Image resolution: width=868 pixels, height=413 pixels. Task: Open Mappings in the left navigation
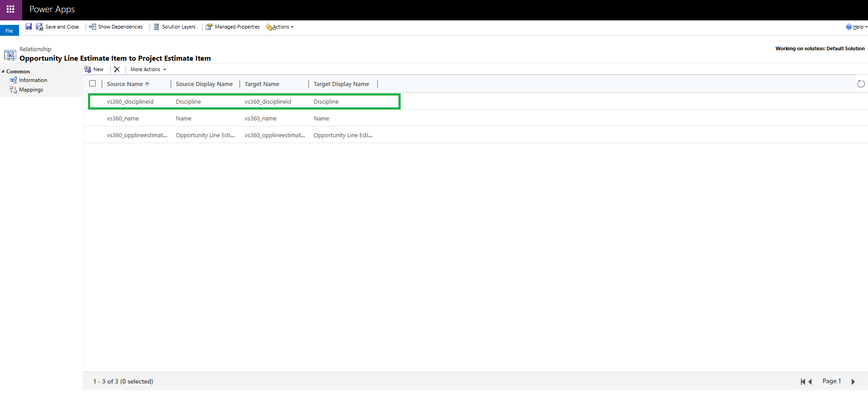tap(26, 90)
